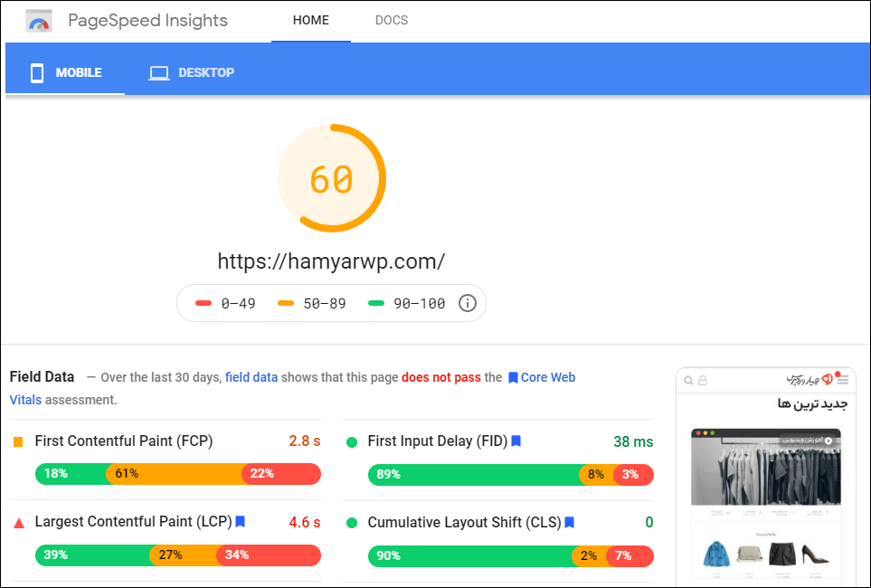This screenshot has height=588, width=871.
Task: Click the 39% green segment of LCP bar
Action: coord(92,555)
